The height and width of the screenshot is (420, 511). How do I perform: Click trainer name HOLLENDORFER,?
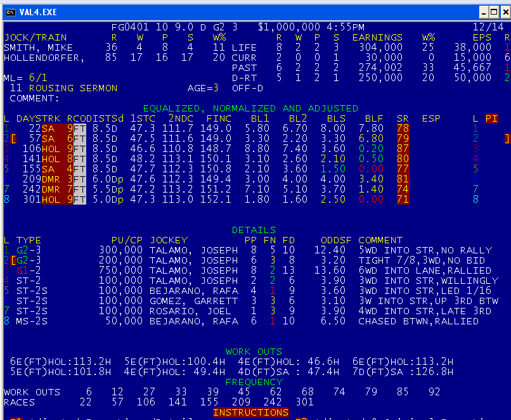click(x=44, y=58)
